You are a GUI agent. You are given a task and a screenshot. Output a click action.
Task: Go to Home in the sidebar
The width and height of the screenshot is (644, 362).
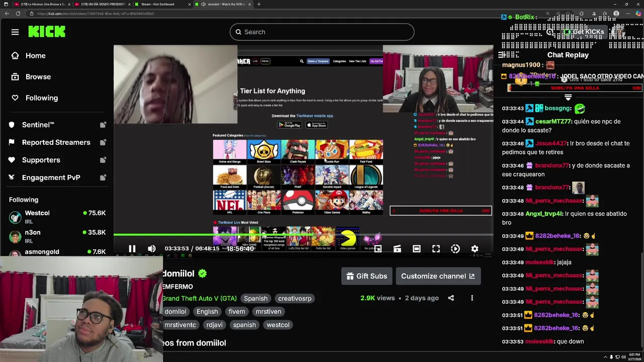[x=35, y=56]
